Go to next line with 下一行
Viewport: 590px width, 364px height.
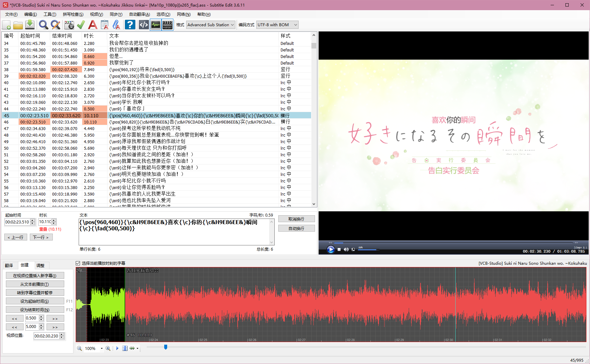(41, 237)
